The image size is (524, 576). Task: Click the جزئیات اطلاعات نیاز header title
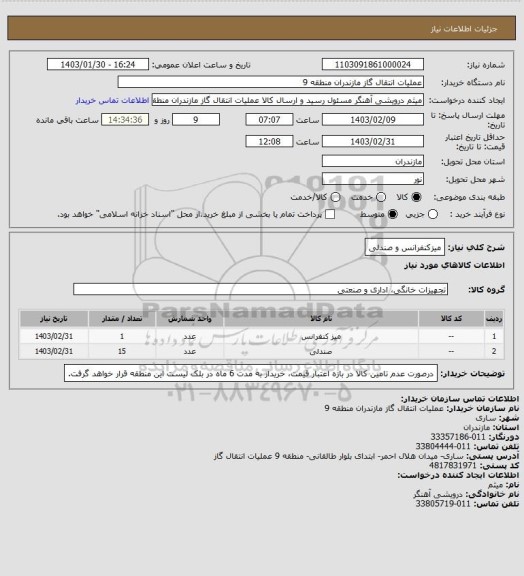(x=464, y=29)
